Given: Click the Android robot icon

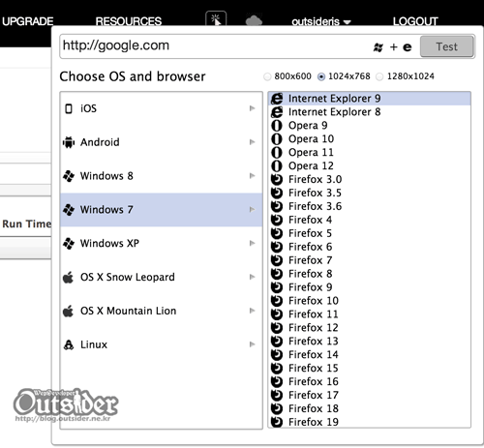Looking at the screenshot, I should [x=69, y=142].
